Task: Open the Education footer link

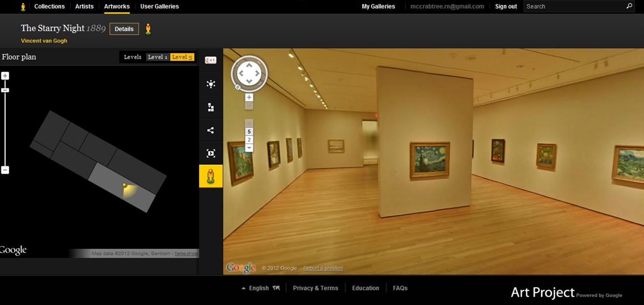Action: click(365, 288)
